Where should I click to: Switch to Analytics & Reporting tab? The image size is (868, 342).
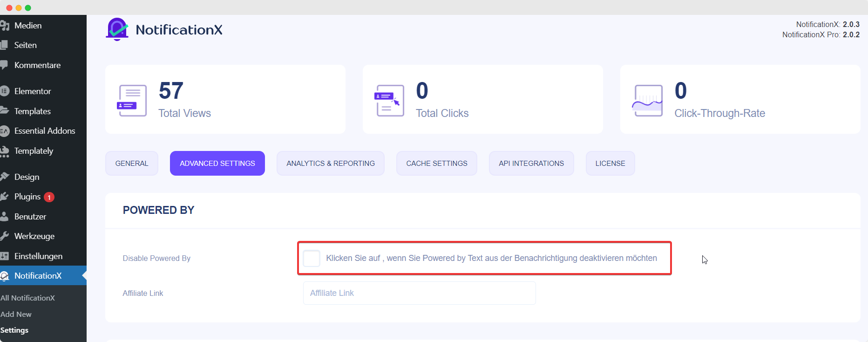point(331,164)
